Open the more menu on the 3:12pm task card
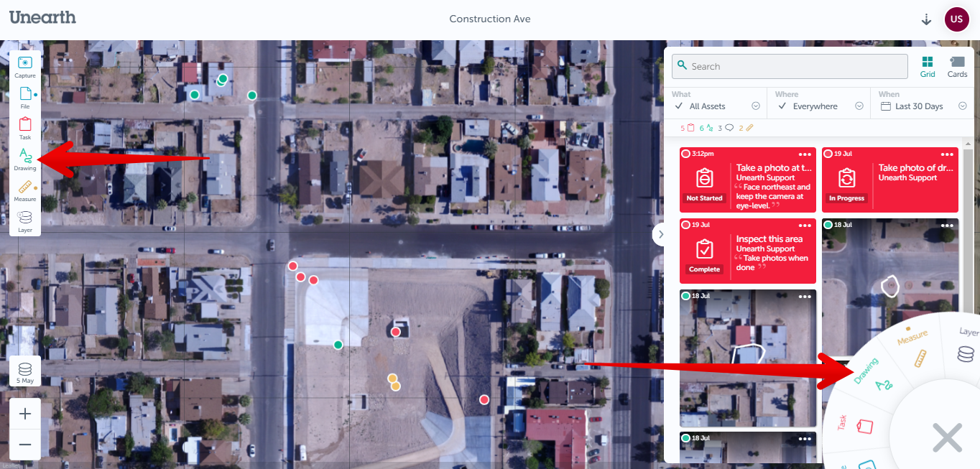Image resolution: width=980 pixels, height=469 pixels. pyautogui.click(x=805, y=154)
